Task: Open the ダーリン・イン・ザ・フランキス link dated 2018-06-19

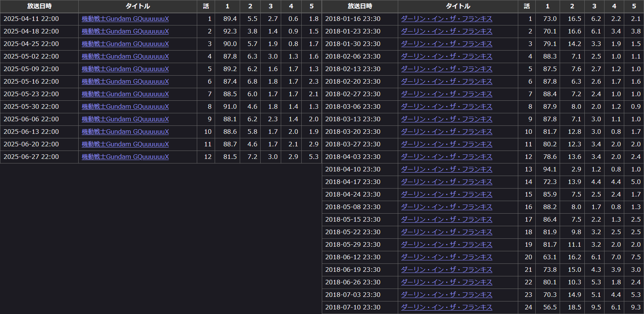Action: [x=446, y=270]
